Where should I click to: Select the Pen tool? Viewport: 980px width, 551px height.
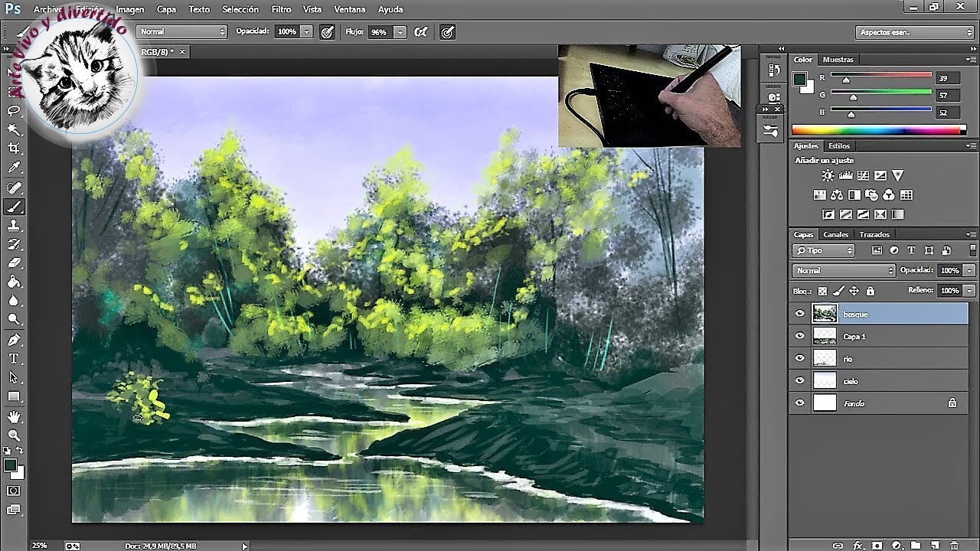coord(14,340)
